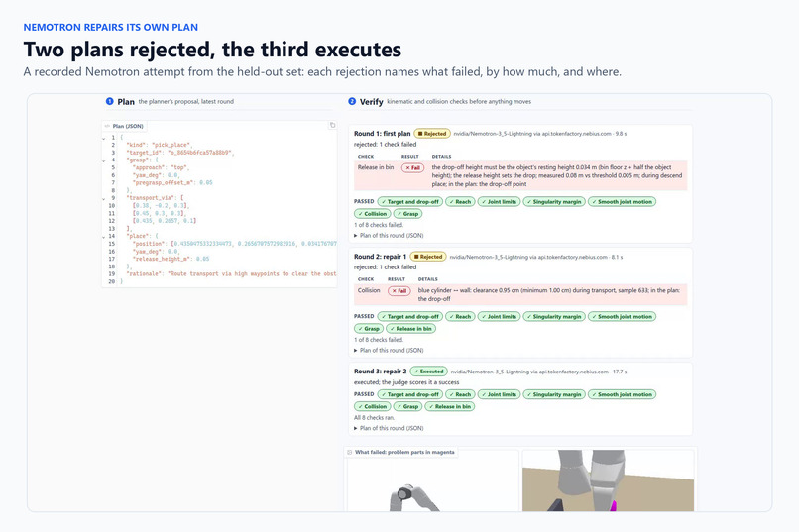Click the "pregrasp_offset_m": 0.05 line
Image resolution: width=799 pixels, height=532 pixels.
172,182
